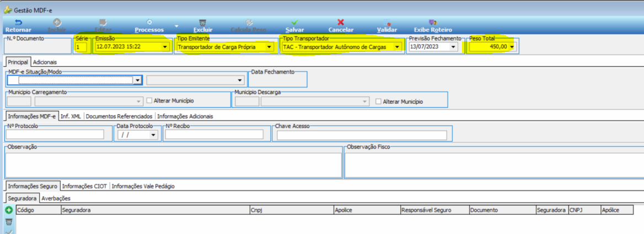The height and width of the screenshot is (234, 644).
Task: Delete Seguradora row with trash icon
Action: coord(9,222)
